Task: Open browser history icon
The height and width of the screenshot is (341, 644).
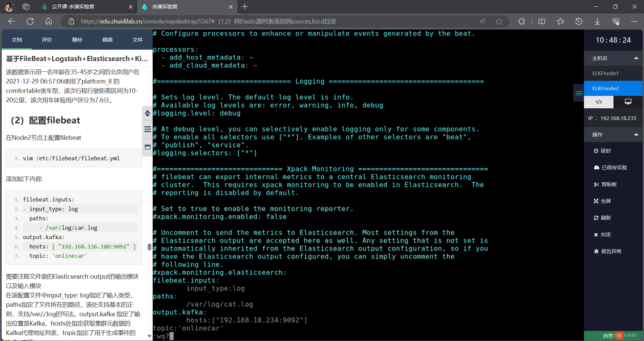Action: tap(579, 21)
